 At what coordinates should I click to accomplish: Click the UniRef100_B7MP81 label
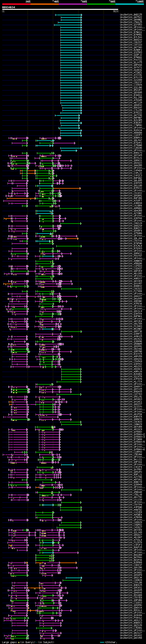pos(131,35)
